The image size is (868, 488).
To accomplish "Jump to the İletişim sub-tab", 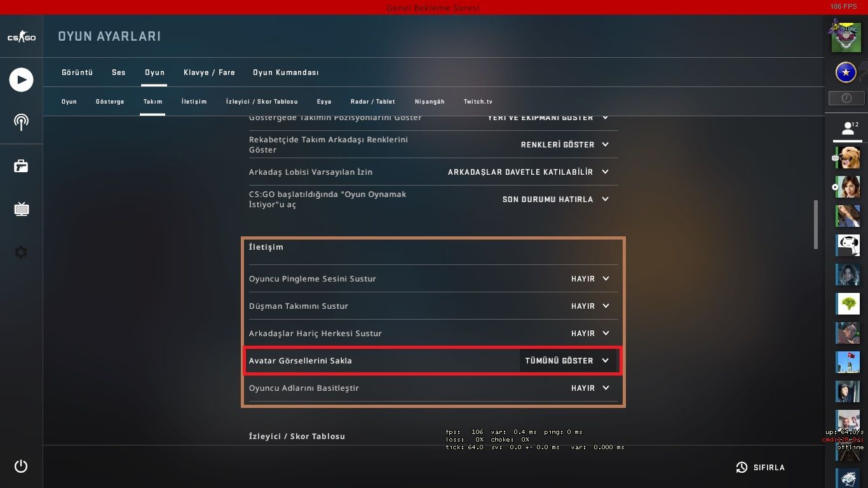I will click(x=194, y=102).
